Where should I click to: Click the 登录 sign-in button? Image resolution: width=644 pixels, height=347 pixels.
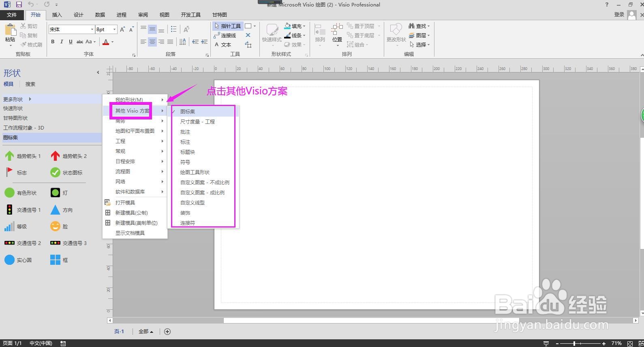coord(619,15)
